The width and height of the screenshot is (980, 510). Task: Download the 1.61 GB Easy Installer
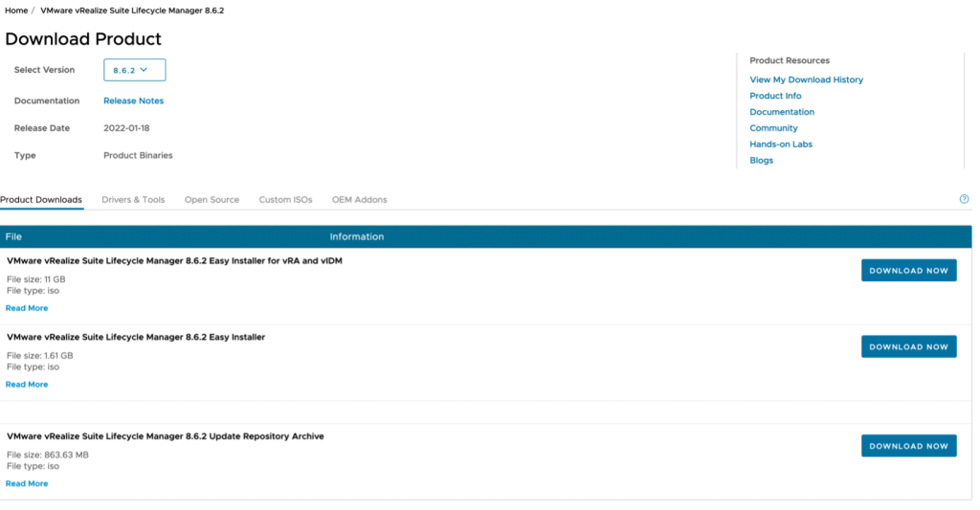tap(909, 347)
